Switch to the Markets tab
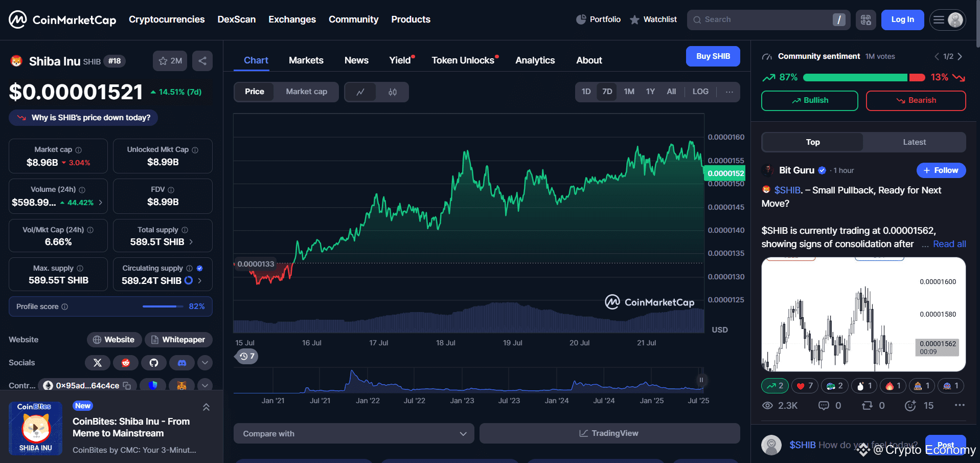Viewport: 980px width, 463px height. 306,60
